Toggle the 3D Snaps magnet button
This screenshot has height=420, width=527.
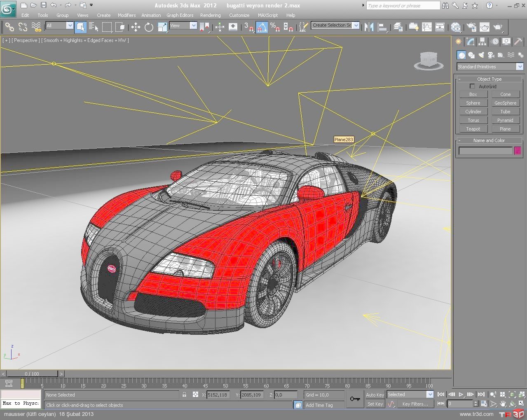coord(248,27)
